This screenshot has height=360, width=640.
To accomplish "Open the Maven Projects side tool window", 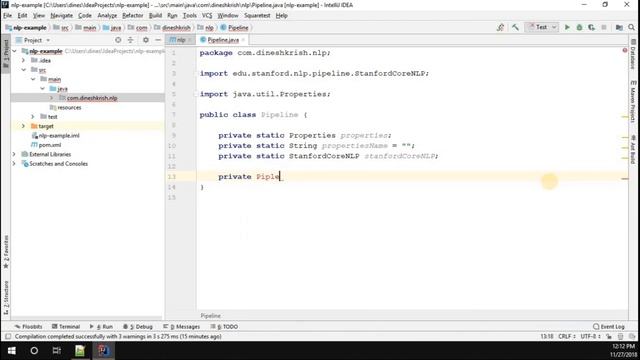I will pyautogui.click(x=633, y=102).
